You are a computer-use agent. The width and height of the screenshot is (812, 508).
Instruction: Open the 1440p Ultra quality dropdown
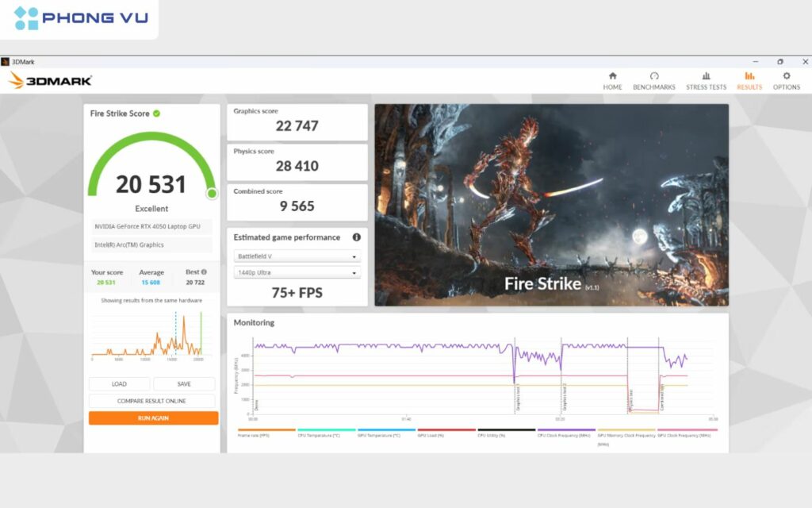[x=297, y=272]
